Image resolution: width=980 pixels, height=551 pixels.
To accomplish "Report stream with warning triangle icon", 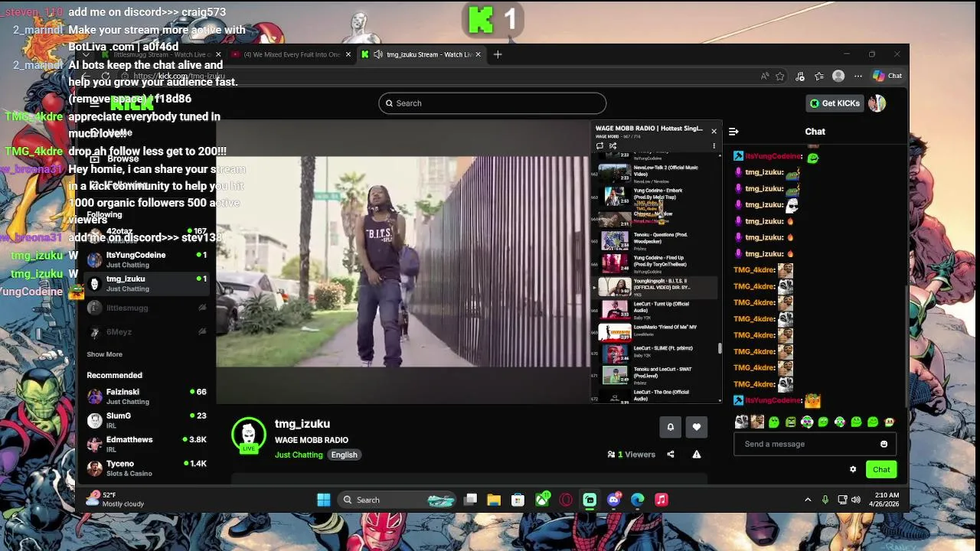I will 697,455.
